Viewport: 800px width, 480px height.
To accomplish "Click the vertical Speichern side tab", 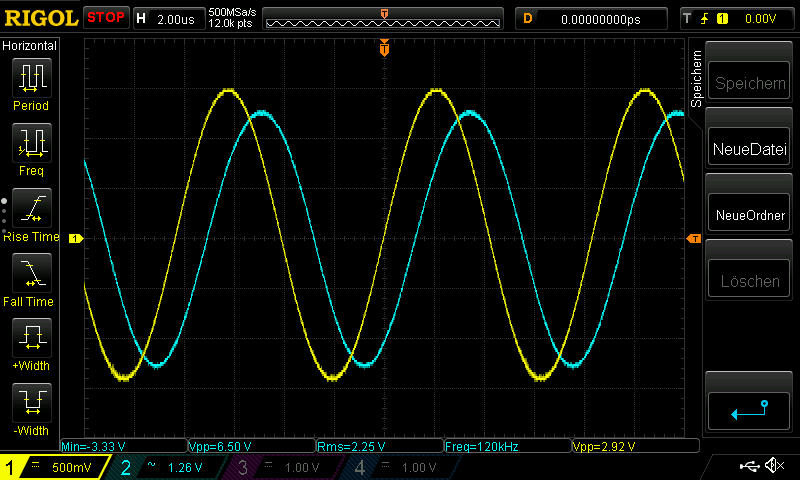I will 696,79.
